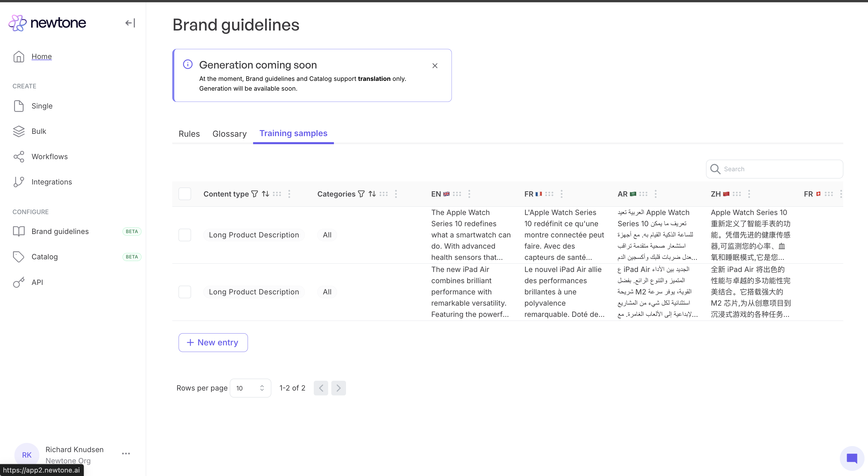Open Integrations via its branch icon
Screen dimensions: 868x476
tap(19, 182)
